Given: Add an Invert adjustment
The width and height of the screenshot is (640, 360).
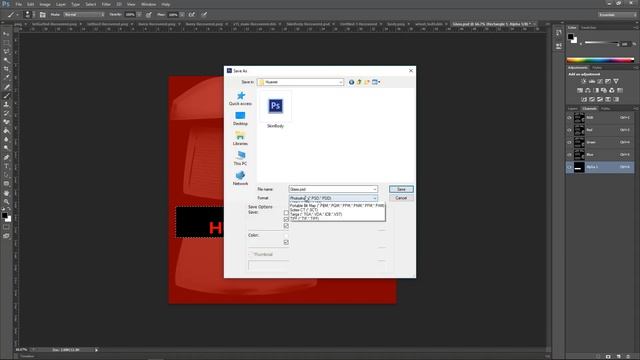Looking at the screenshot, I should (x=584, y=99).
